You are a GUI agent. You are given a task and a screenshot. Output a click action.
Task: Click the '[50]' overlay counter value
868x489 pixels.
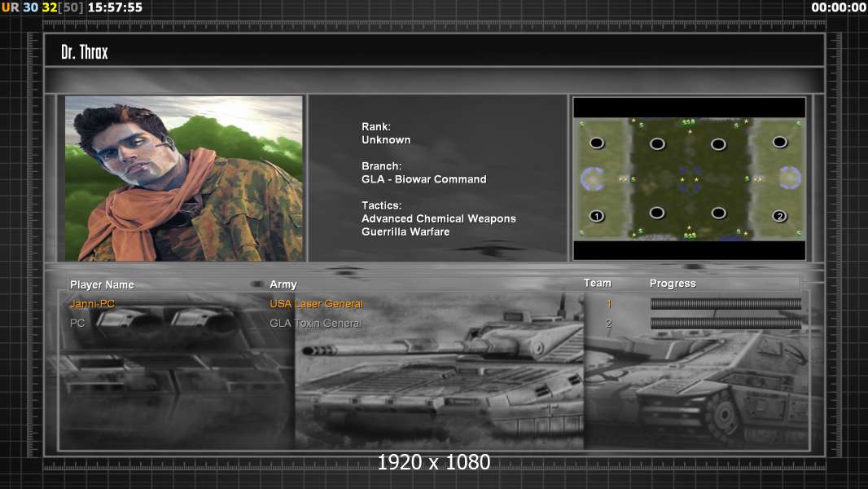[x=70, y=8]
